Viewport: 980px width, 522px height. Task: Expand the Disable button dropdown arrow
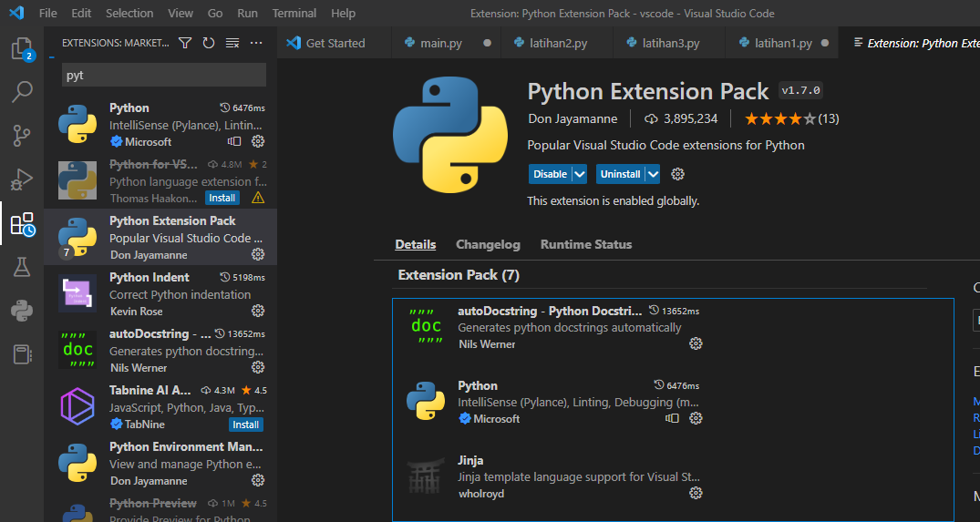point(580,174)
